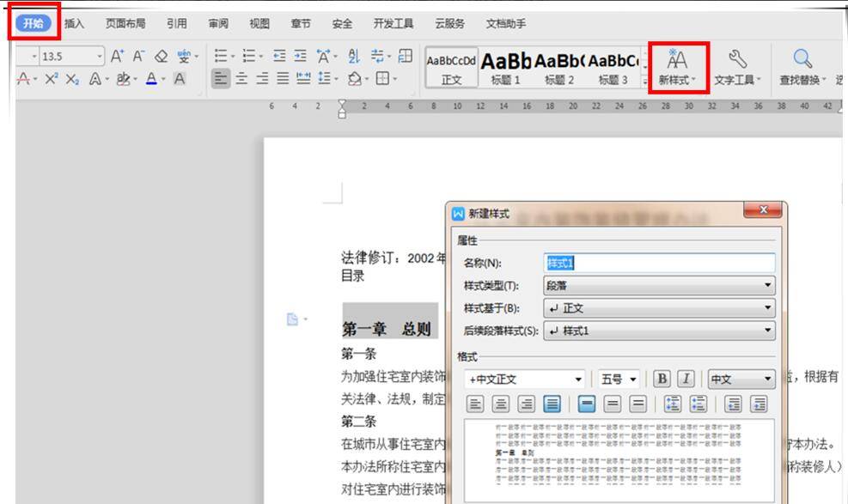The height and width of the screenshot is (504, 848).
Task: Select justify alignment in the New Style dialog
Action: (x=553, y=403)
